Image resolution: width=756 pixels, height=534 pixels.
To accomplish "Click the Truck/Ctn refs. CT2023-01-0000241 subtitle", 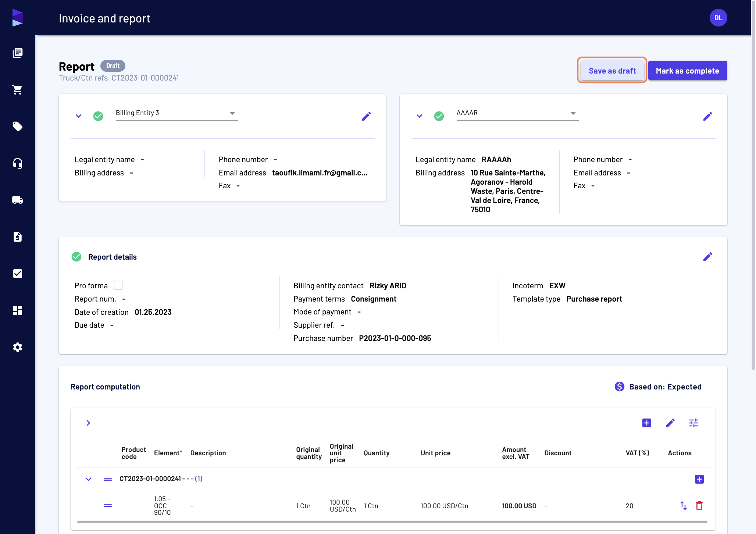I will [119, 78].
